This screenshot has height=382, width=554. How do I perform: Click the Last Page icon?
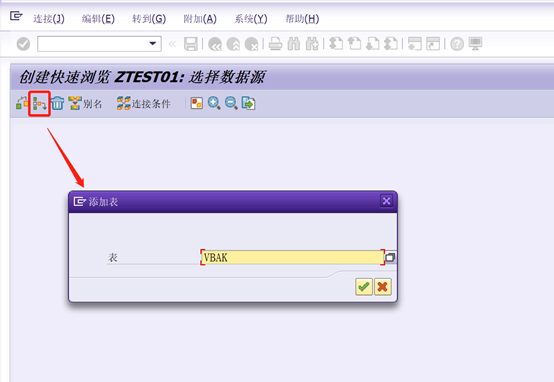pyautogui.click(x=391, y=44)
